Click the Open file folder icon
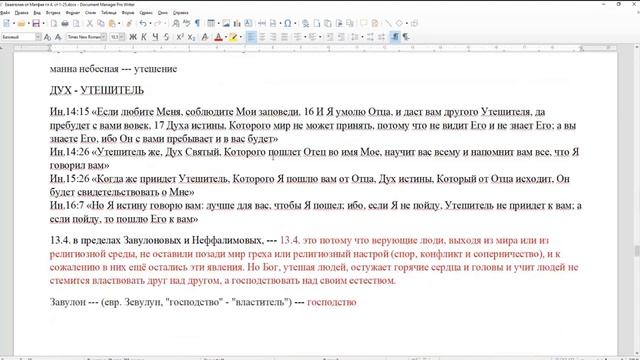This screenshot has height=360, width=640. point(21,23)
